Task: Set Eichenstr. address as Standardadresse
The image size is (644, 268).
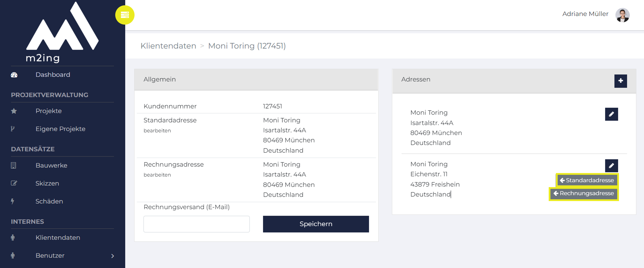Action: (587, 180)
